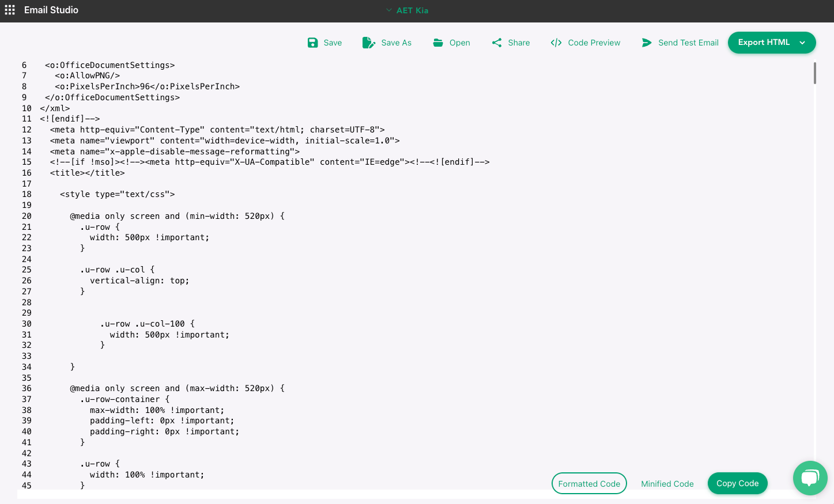This screenshot has width=834, height=504.
Task: Click the empty title tag line
Action: pyautogui.click(x=87, y=173)
